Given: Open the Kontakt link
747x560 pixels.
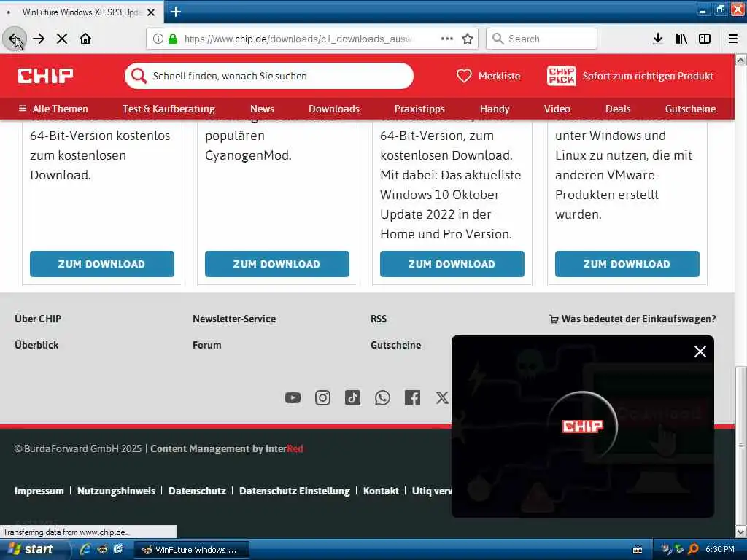Looking at the screenshot, I should pyautogui.click(x=381, y=491).
